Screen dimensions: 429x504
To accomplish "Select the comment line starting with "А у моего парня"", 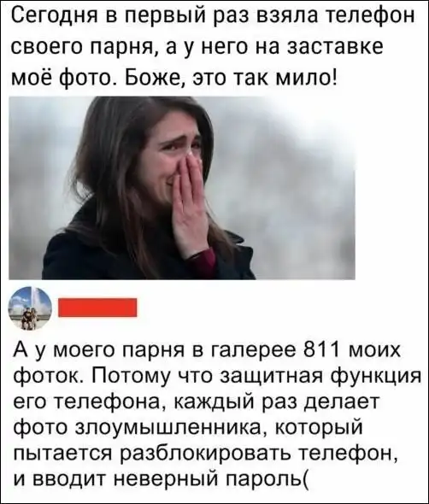I will coord(208,351).
